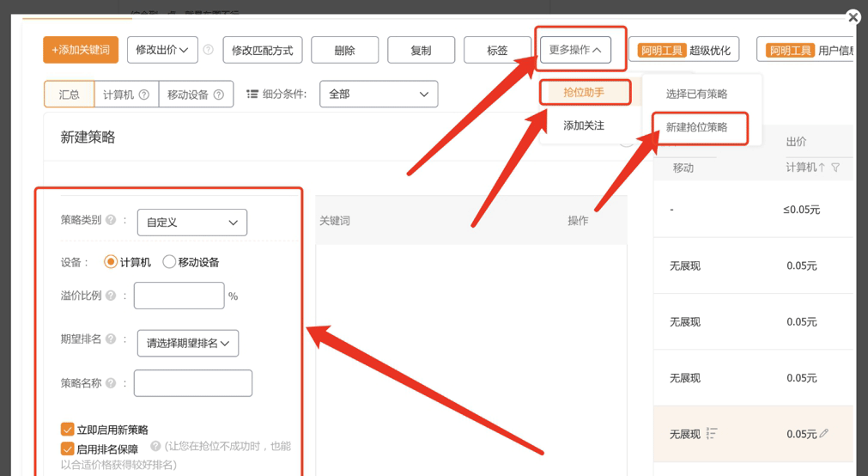Screen dimensions: 868x476
Task: Open the 细分条件 dropdown showing 全部
Action: pos(378,95)
